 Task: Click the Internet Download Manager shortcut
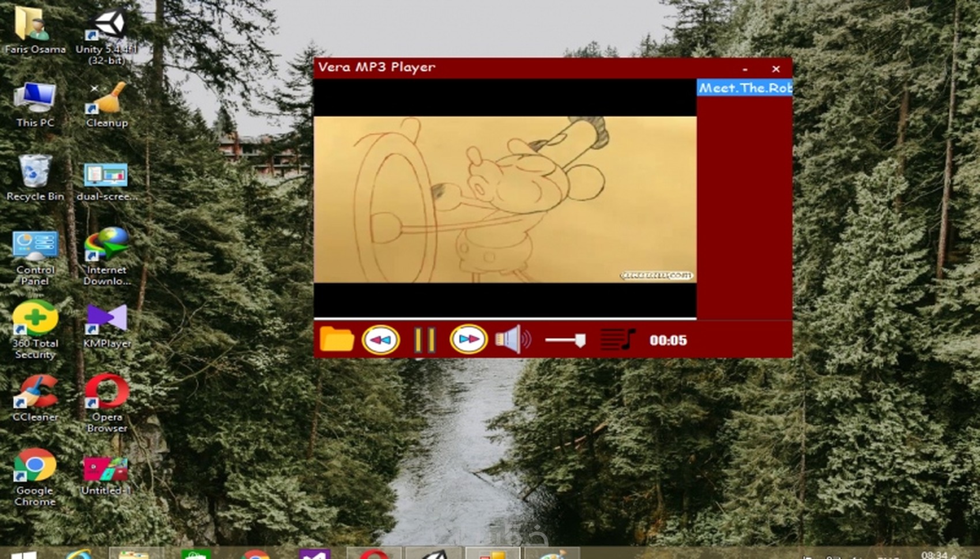click(107, 257)
